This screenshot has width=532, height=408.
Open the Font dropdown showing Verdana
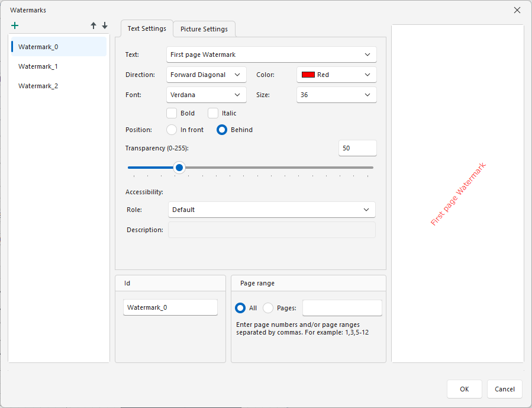[x=206, y=94]
